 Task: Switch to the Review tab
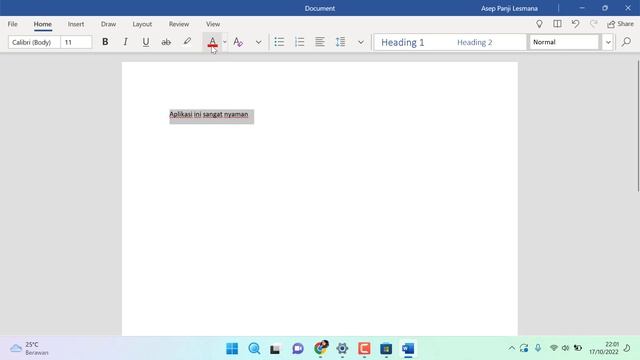(179, 24)
